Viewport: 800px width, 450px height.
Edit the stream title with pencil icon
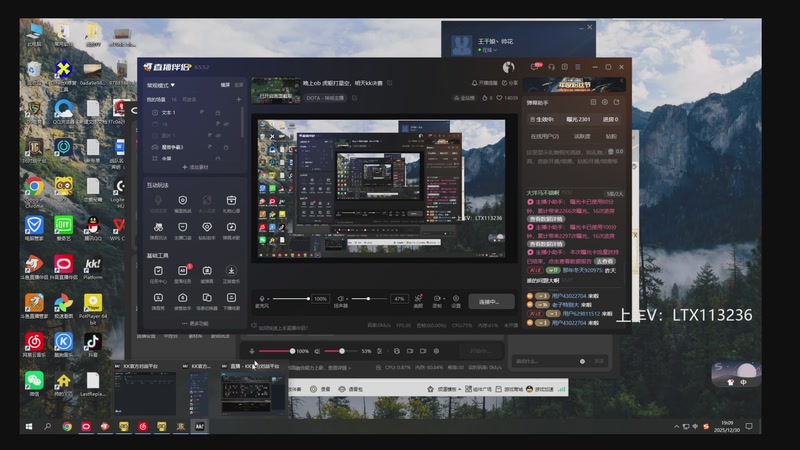click(389, 83)
